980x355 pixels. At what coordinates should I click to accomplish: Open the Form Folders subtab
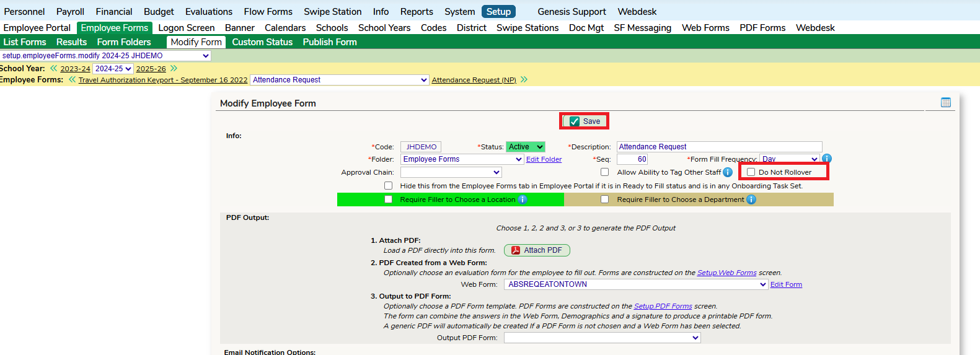pos(124,42)
